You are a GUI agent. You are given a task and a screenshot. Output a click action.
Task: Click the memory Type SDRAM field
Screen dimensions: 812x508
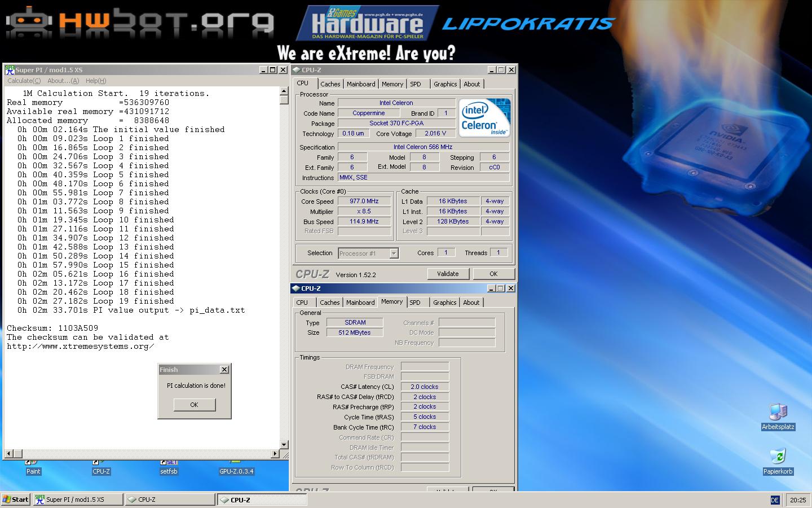click(355, 322)
